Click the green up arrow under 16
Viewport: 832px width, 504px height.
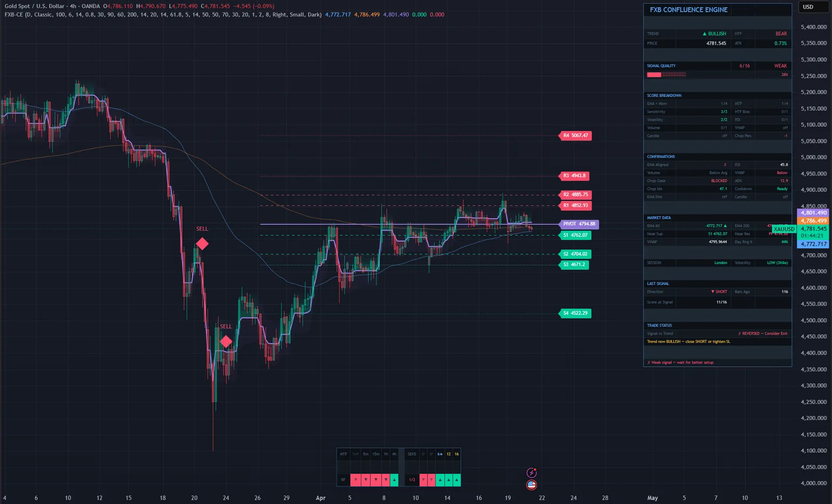[x=457, y=480]
